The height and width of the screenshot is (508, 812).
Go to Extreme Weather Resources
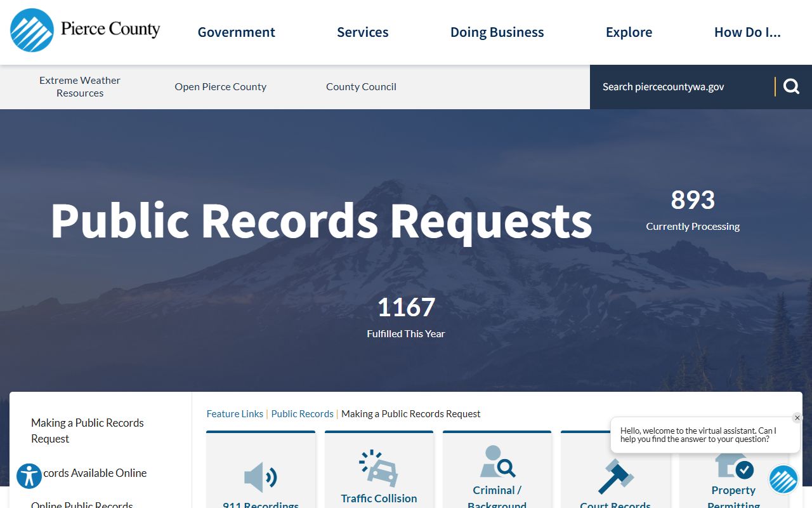(x=80, y=86)
